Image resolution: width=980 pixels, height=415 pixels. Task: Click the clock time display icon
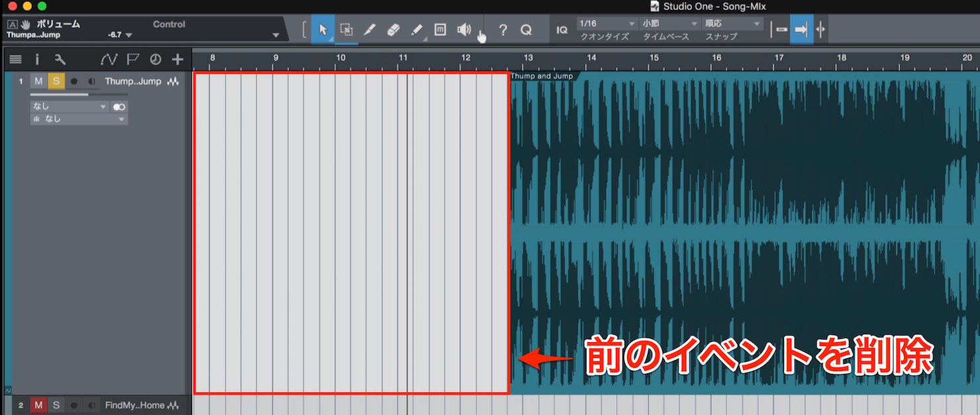point(156,60)
